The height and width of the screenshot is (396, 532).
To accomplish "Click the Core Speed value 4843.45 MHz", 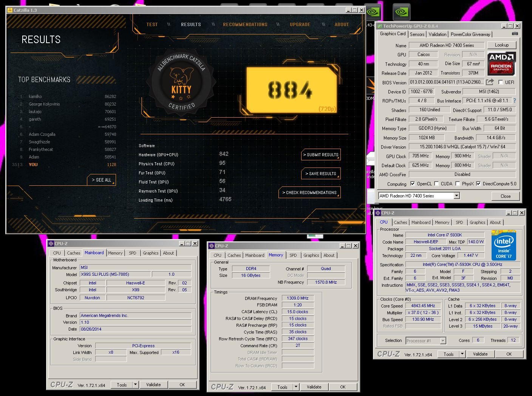I will pyautogui.click(x=423, y=306).
